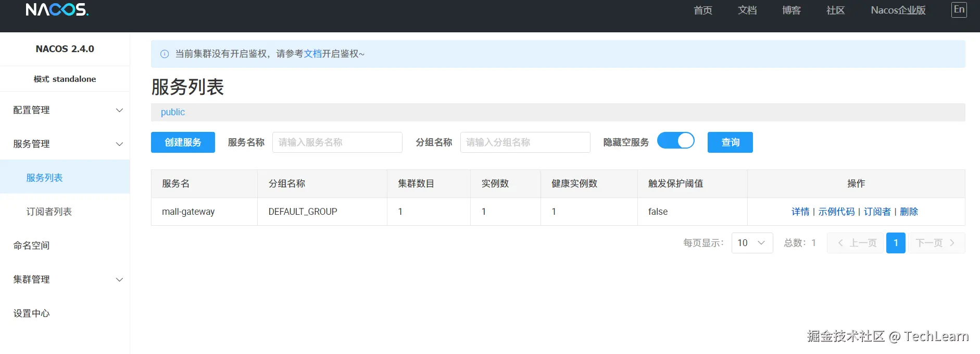Image resolution: width=980 pixels, height=354 pixels.
Task: Collapse the 服务管理 menu chevron
Action: pos(119,144)
